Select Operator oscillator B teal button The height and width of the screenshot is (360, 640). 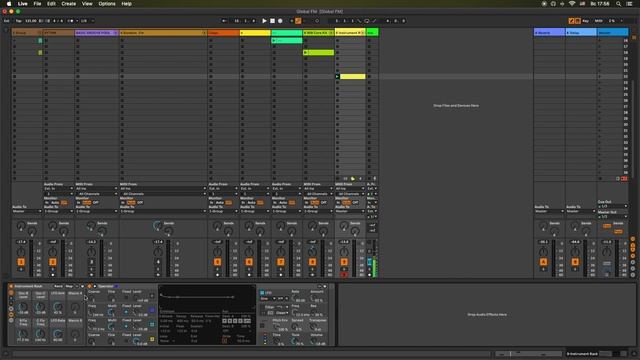(x=152, y=324)
